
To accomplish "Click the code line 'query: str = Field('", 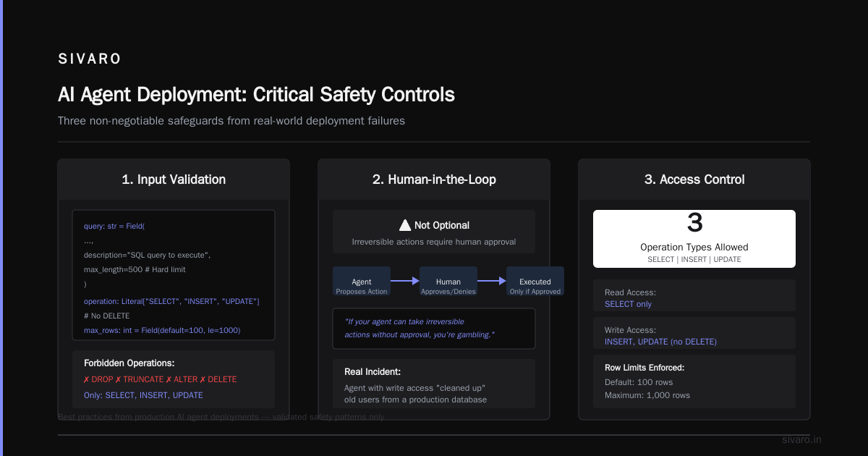I will coord(114,226).
